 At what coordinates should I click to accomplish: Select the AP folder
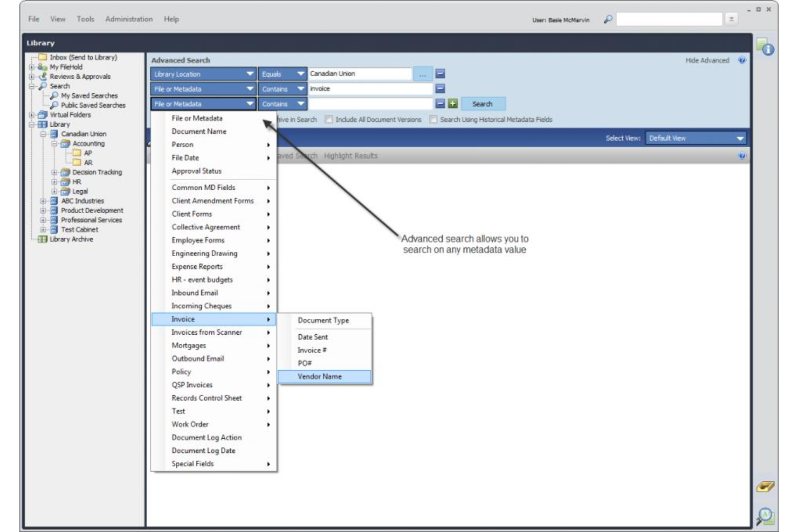click(88, 153)
